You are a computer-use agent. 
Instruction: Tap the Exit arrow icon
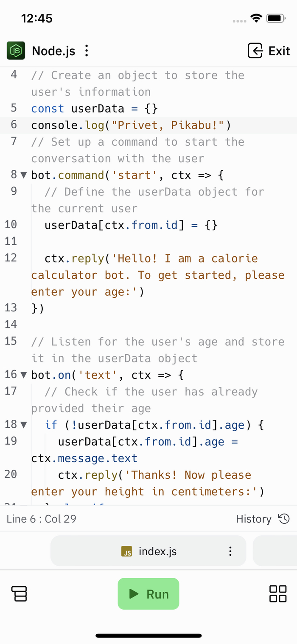[255, 51]
